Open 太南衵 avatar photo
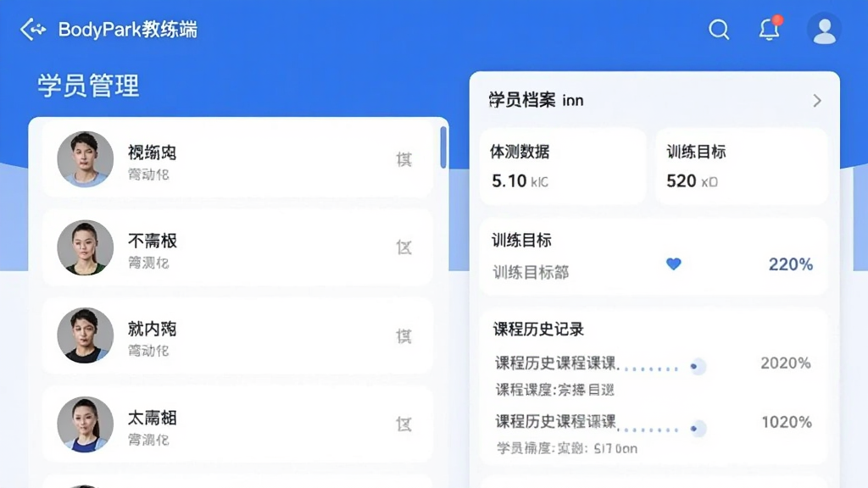This screenshot has height=488, width=868. tap(86, 424)
